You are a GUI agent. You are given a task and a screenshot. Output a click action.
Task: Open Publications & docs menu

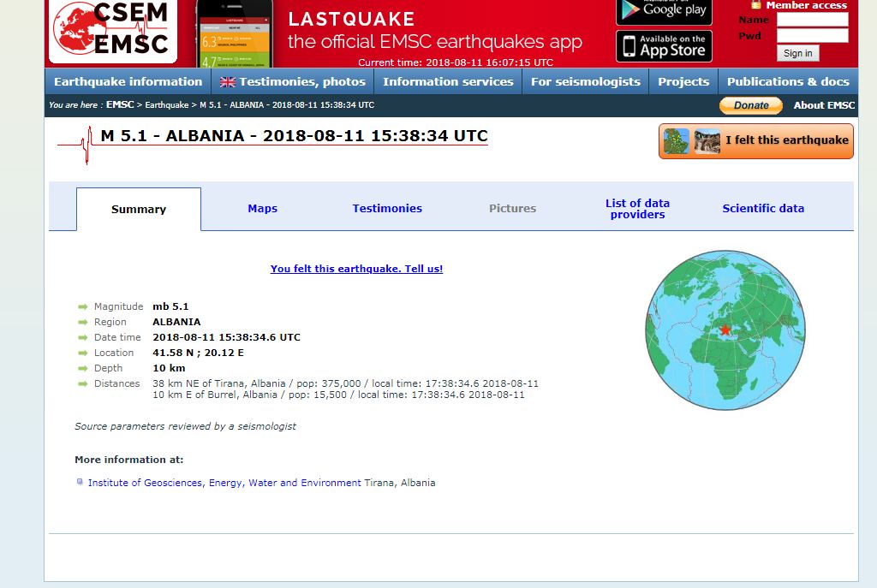[x=788, y=81]
